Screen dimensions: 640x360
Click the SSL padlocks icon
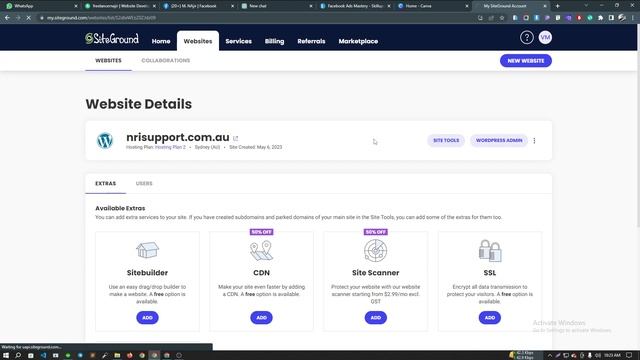pyautogui.click(x=490, y=250)
